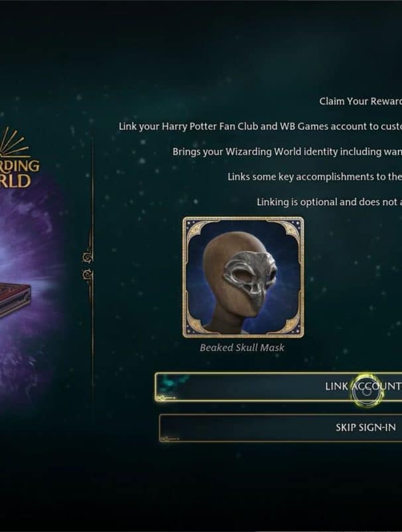Click the Claim Your Reward heading

pos(360,101)
